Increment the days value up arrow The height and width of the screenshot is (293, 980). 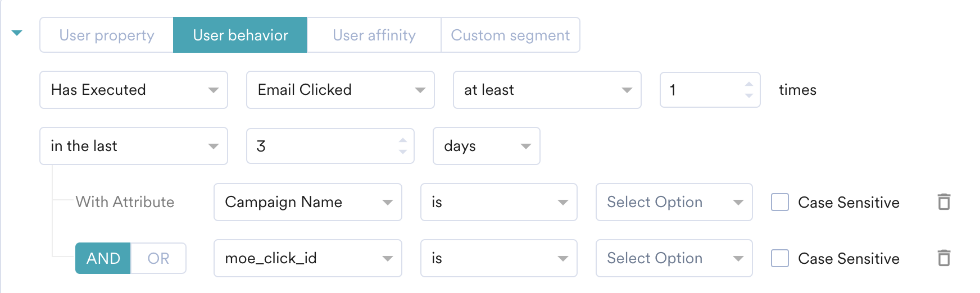(x=402, y=140)
